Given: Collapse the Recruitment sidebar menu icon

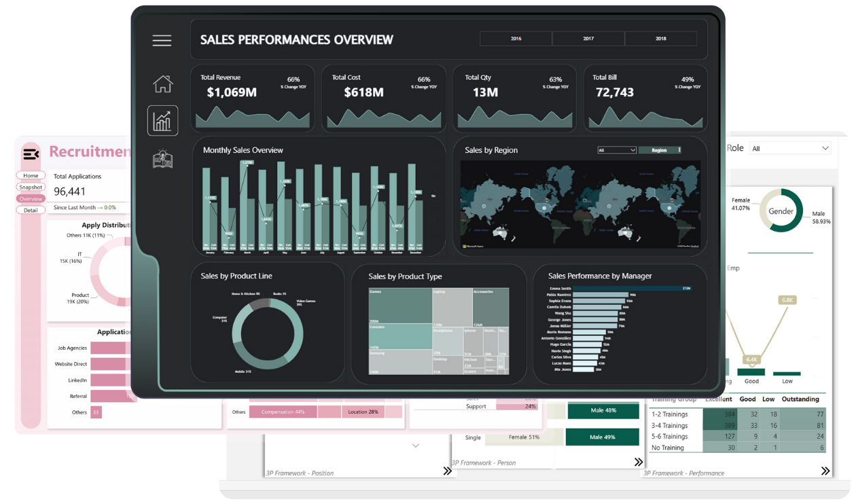Looking at the screenshot, I should [x=31, y=154].
